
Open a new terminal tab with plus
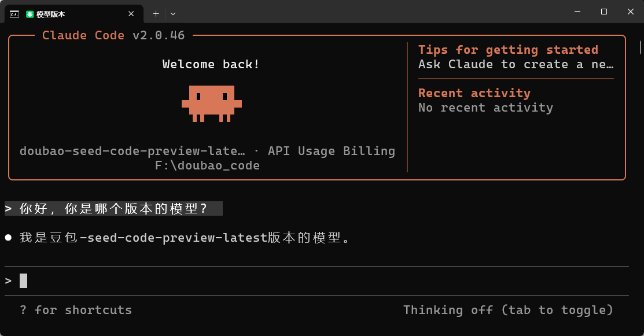(156, 13)
